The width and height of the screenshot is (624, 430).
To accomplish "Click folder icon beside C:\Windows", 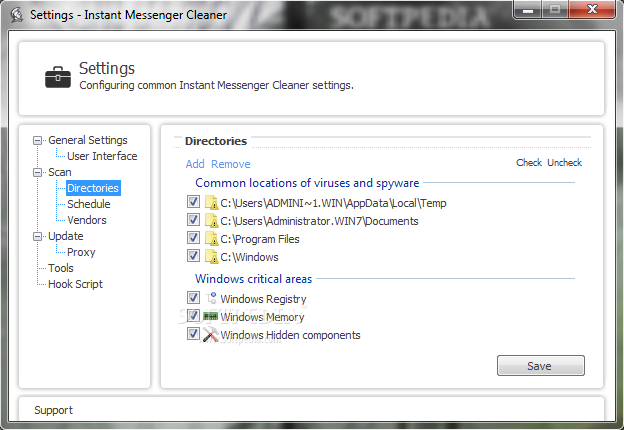I will [211, 257].
